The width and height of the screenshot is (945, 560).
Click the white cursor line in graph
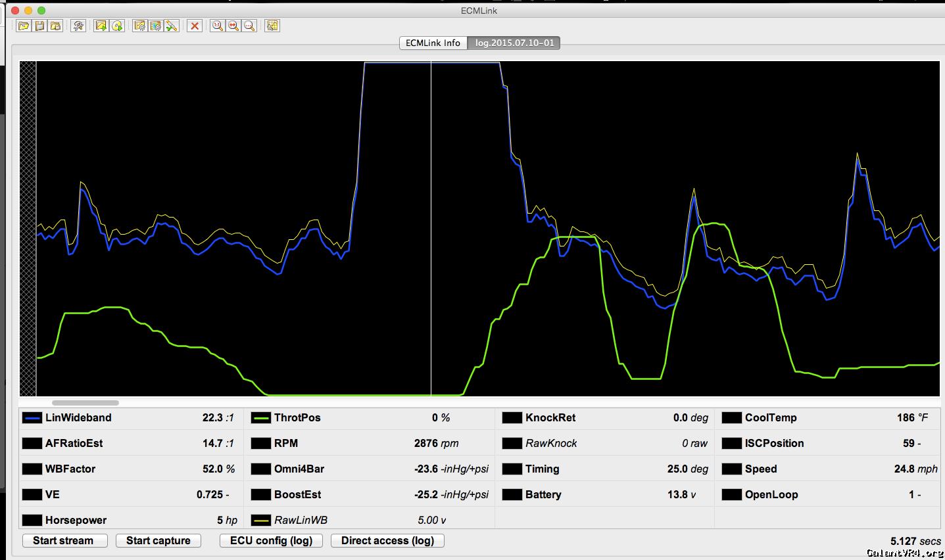(x=431, y=228)
